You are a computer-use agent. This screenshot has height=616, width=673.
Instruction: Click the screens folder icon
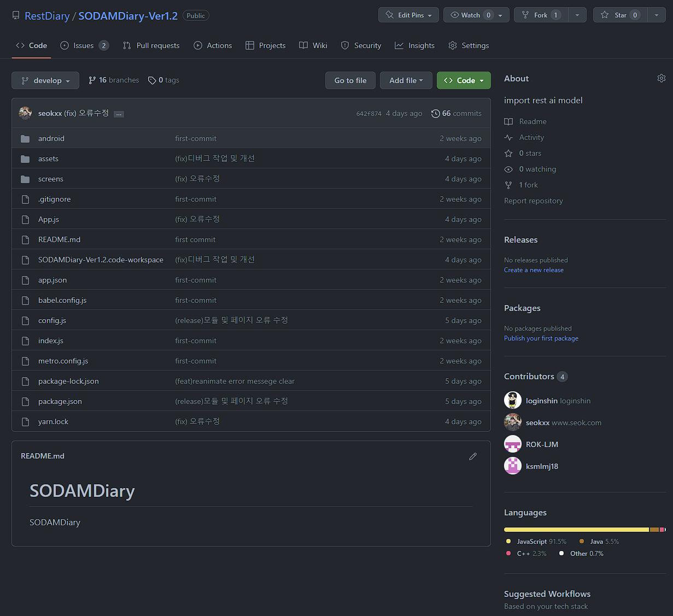pos(25,179)
